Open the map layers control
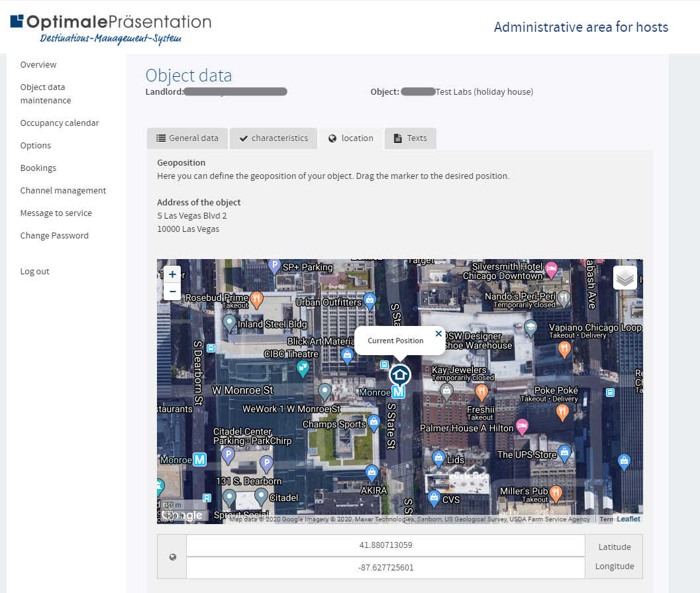This screenshot has width=700, height=593. pos(625,278)
